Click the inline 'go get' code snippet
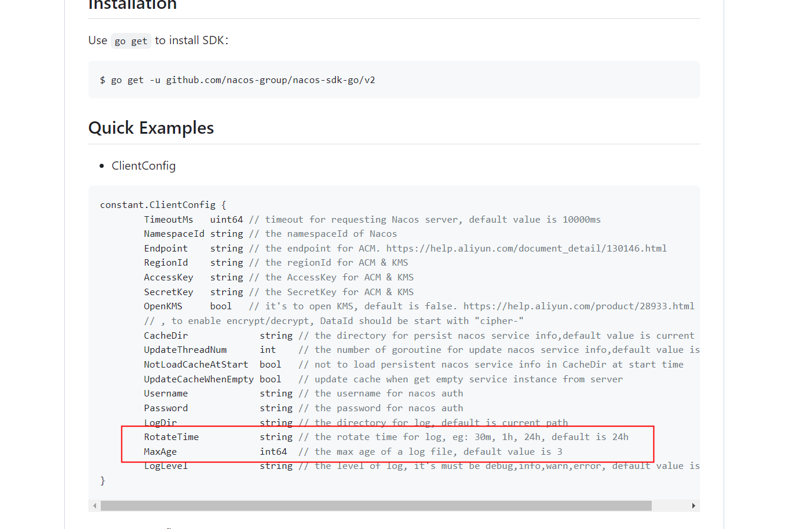This screenshot has height=529, width=812. [x=131, y=41]
